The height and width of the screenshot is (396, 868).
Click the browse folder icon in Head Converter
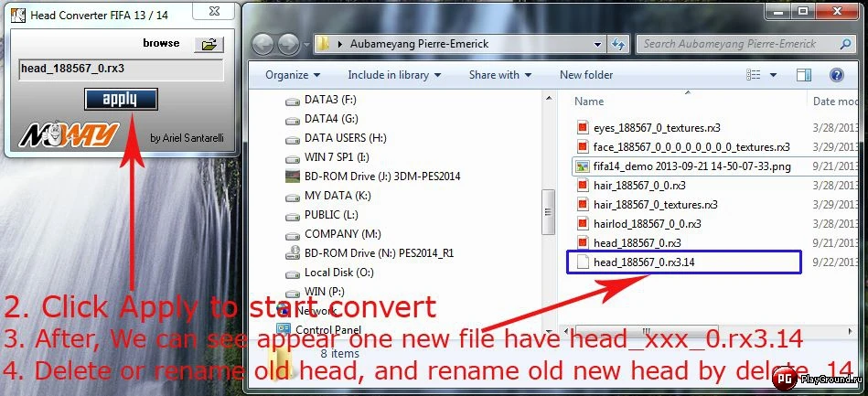(209, 45)
